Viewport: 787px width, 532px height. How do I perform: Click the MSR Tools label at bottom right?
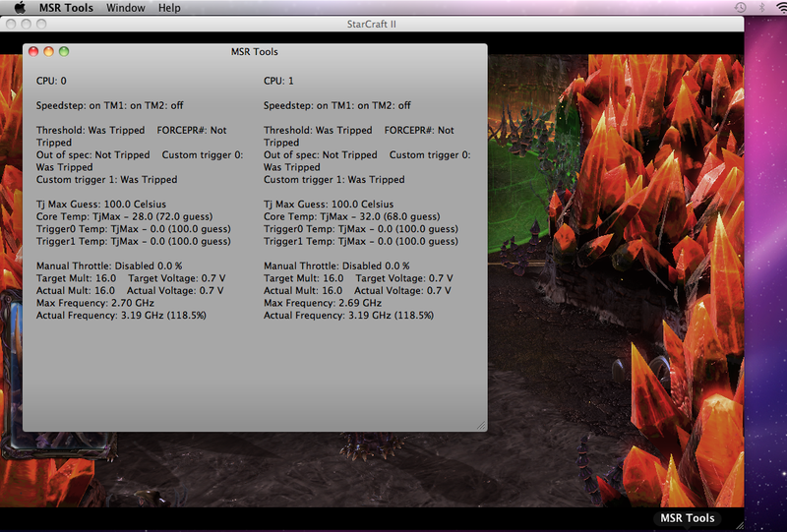687,518
